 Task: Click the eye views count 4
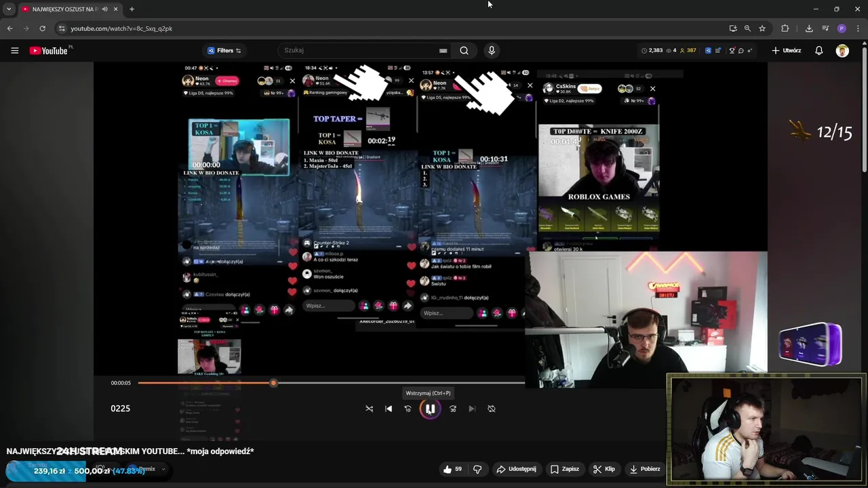[x=671, y=50]
